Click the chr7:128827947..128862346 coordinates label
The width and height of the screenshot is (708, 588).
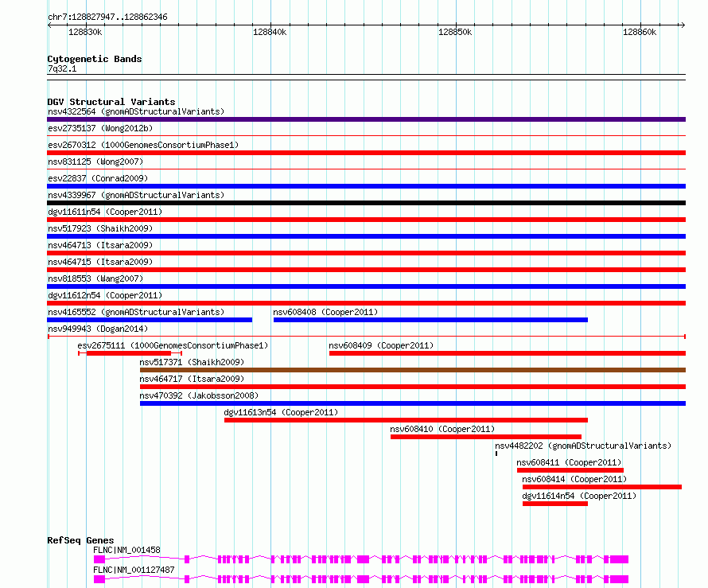click(x=107, y=18)
